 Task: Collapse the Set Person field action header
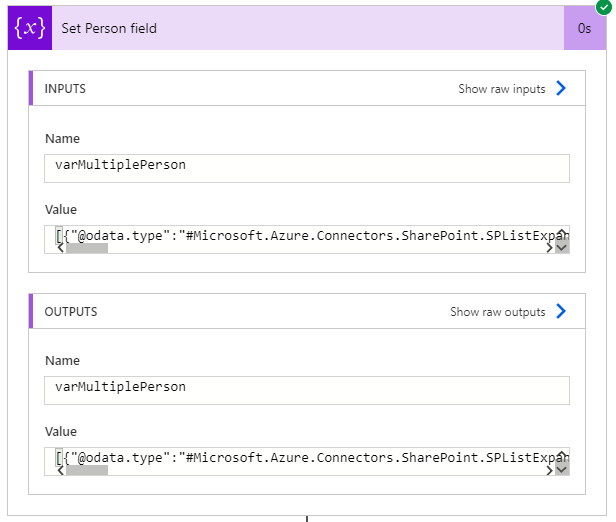point(308,28)
